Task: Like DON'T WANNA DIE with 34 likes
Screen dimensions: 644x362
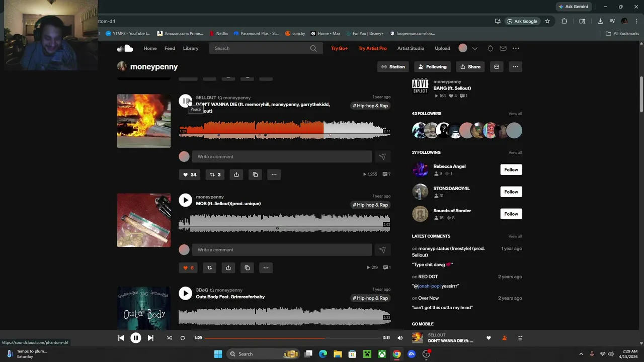Action: point(190,174)
